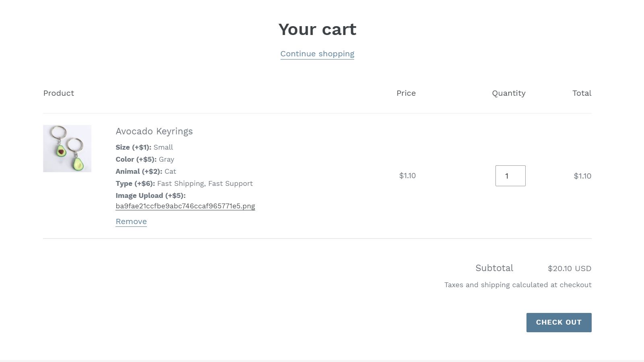Image resolution: width=644 pixels, height=362 pixels.
Task: Click the Animal option labeled Cat
Action: point(170,171)
